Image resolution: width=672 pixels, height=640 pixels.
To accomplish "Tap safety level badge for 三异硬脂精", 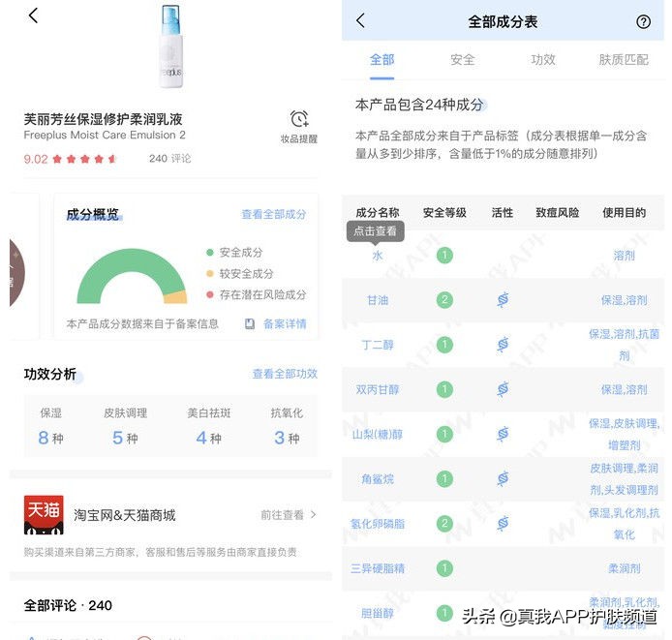I will pyautogui.click(x=444, y=568).
